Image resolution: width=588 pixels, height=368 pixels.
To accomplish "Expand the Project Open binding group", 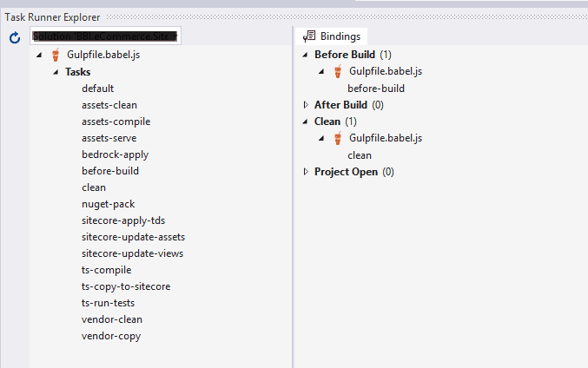I will coord(306,172).
